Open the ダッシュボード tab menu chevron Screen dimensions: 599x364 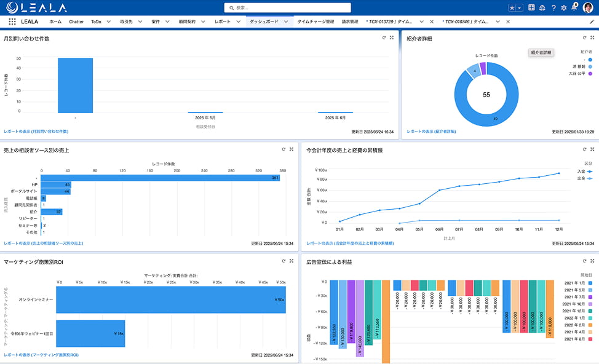286,22
